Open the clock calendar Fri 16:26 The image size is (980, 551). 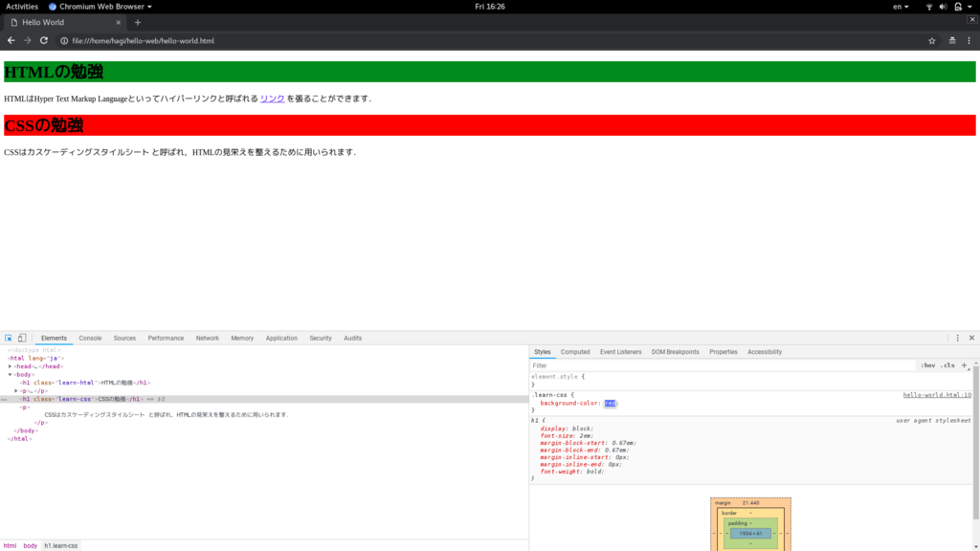tap(490, 7)
